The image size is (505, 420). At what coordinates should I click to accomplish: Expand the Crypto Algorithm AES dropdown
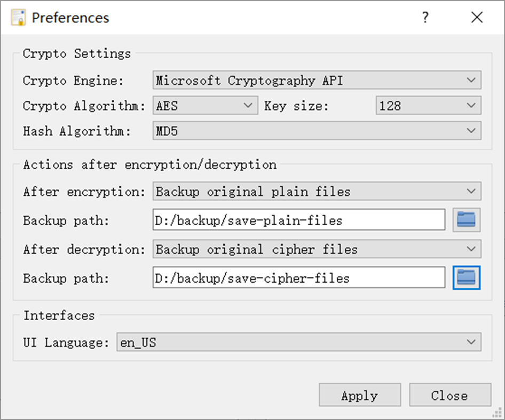point(204,106)
